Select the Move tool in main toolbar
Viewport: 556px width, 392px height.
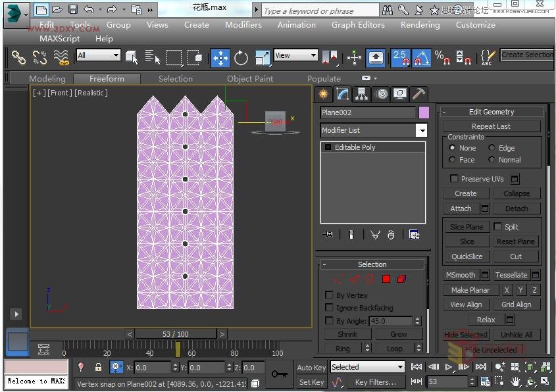220,58
